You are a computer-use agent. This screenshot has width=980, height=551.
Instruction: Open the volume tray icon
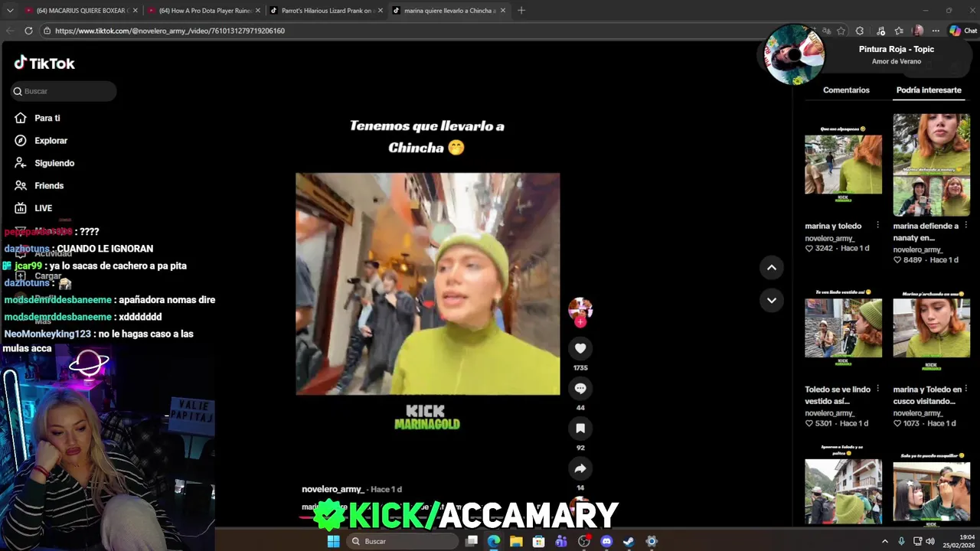pos(930,541)
